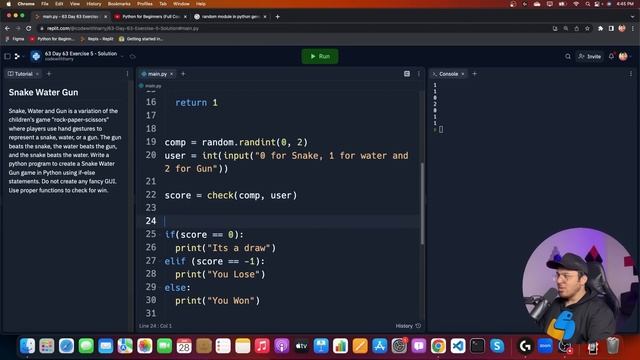Click the print("You Won") line

218,301
